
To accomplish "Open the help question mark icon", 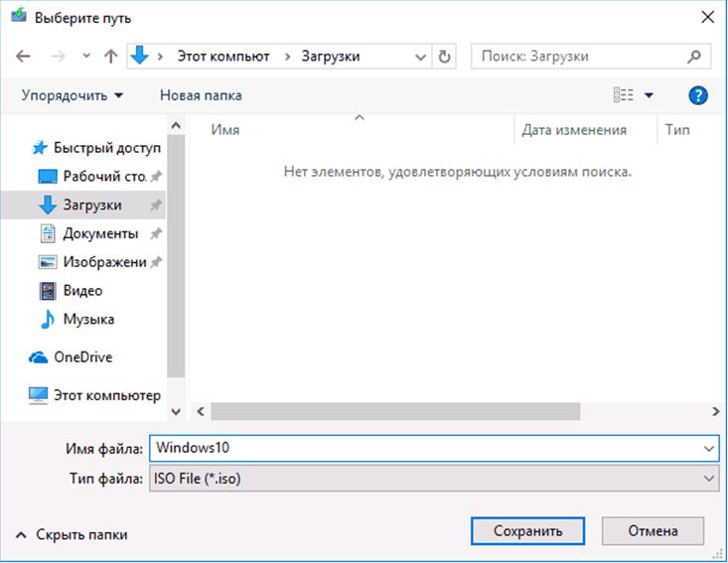I will pyautogui.click(x=697, y=95).
